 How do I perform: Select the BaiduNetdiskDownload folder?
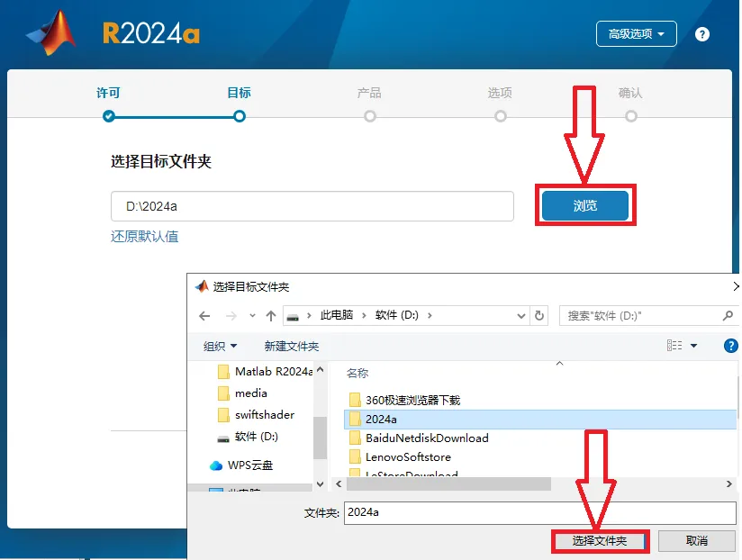coord(419,438)
